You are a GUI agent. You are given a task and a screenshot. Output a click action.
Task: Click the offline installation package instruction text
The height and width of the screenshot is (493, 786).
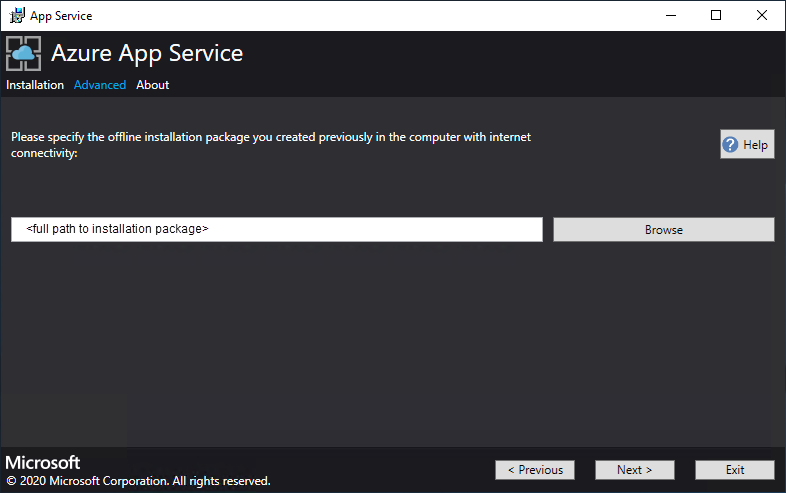point(271,145)
